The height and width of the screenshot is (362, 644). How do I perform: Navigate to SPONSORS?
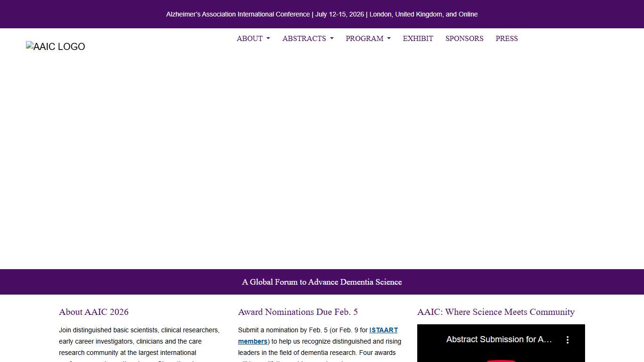point(464,39)
